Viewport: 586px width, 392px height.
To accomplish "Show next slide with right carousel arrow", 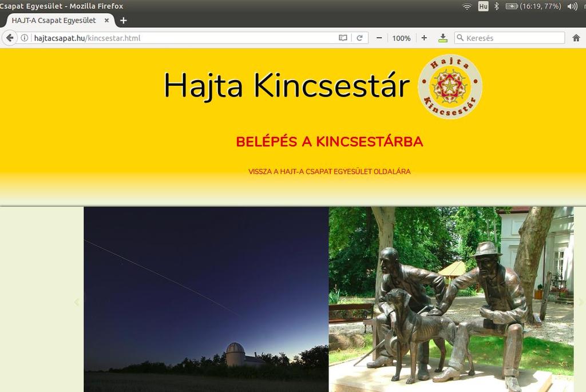I will point(580,302).
